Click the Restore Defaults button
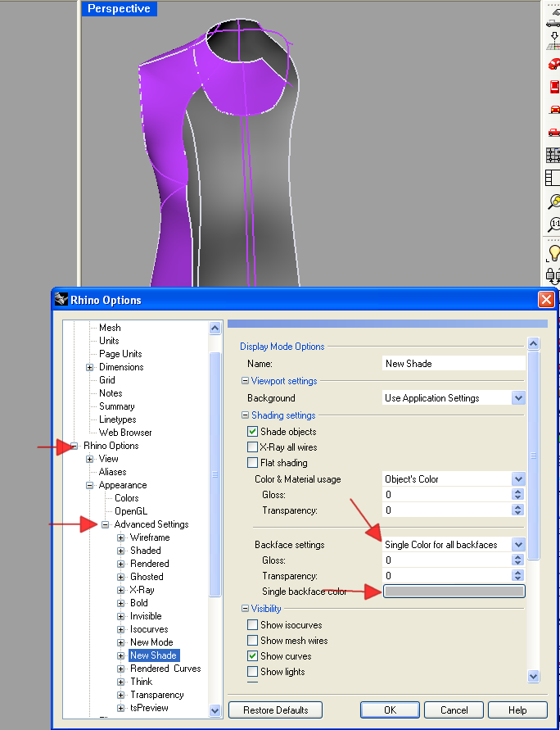 pyautogui.click(x=275, y=710)
